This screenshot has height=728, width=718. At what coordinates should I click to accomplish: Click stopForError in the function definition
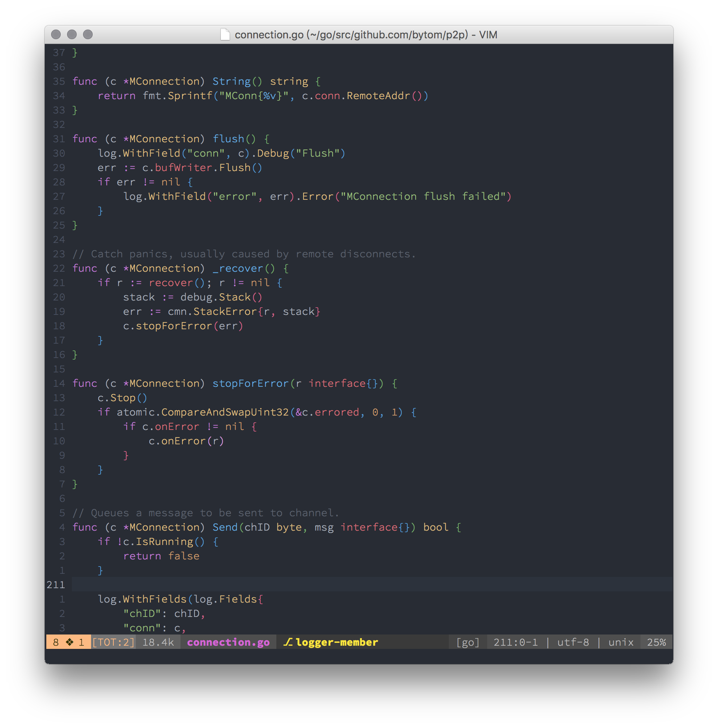click(x=250, y=383)
